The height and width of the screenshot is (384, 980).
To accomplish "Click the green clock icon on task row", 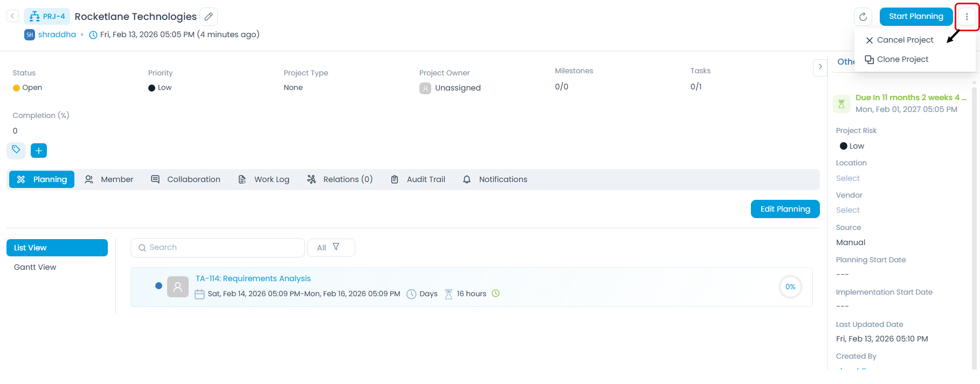I will 496,294.
